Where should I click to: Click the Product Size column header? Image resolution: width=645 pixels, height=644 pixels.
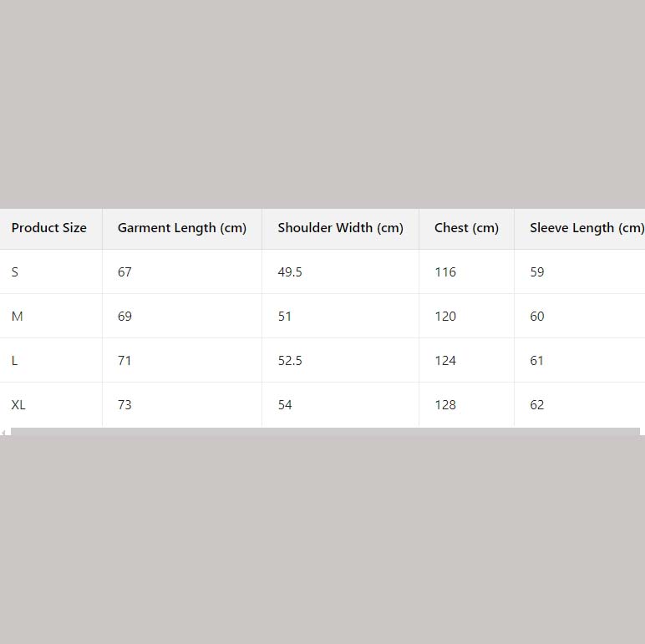pyautogui.click(x=49, y=228)
